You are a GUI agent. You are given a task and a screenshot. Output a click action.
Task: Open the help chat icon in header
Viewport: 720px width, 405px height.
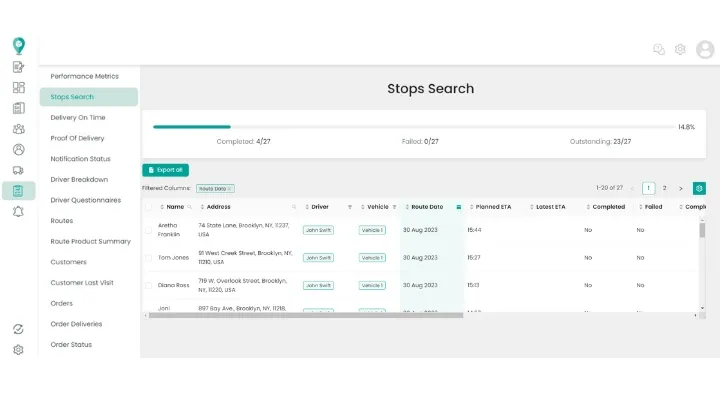(x=659, y=49)
